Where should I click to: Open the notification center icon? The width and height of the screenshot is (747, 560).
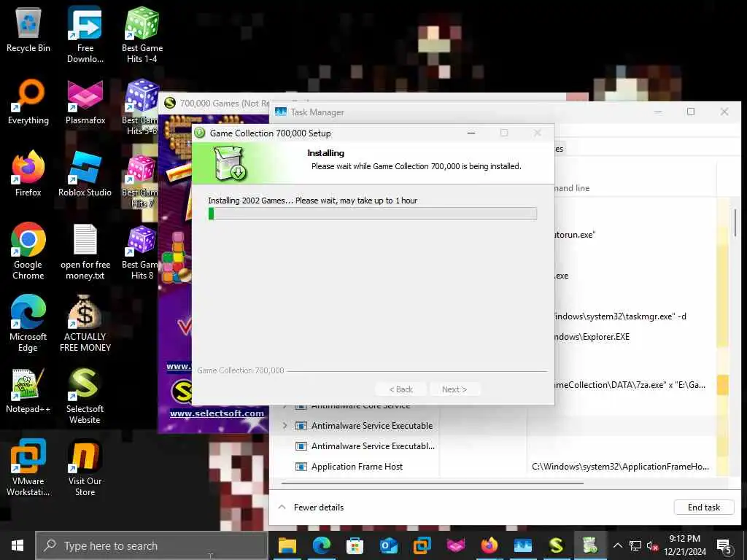point(724,545)
